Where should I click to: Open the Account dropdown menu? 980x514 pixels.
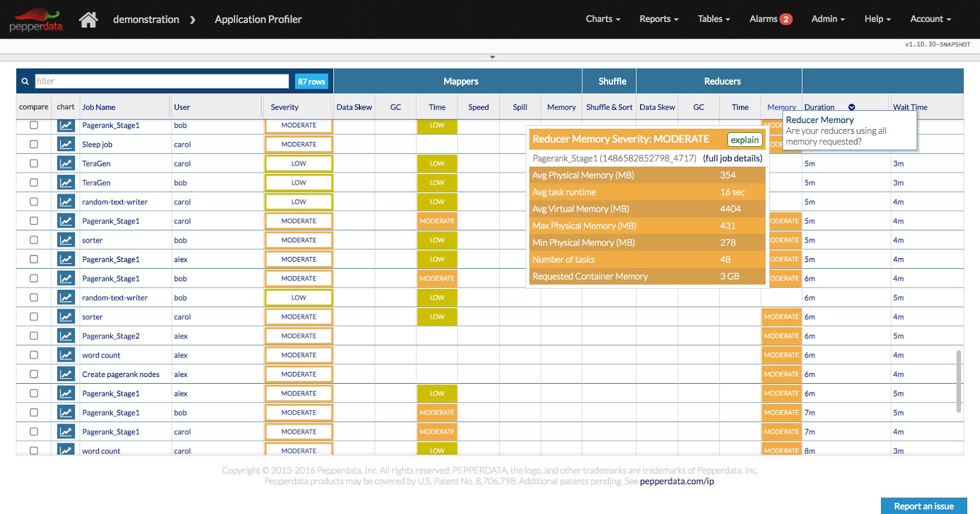click(x=930, y=19)
